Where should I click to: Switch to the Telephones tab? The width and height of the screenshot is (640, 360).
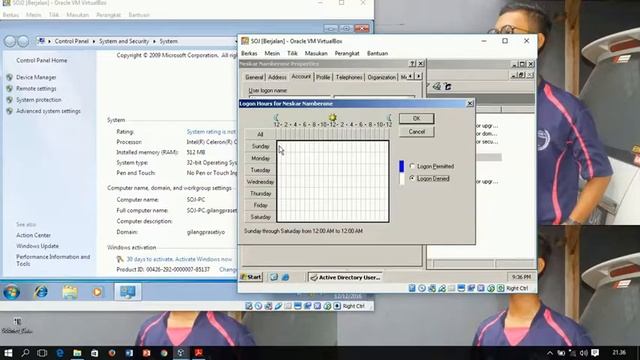(349, 77)
